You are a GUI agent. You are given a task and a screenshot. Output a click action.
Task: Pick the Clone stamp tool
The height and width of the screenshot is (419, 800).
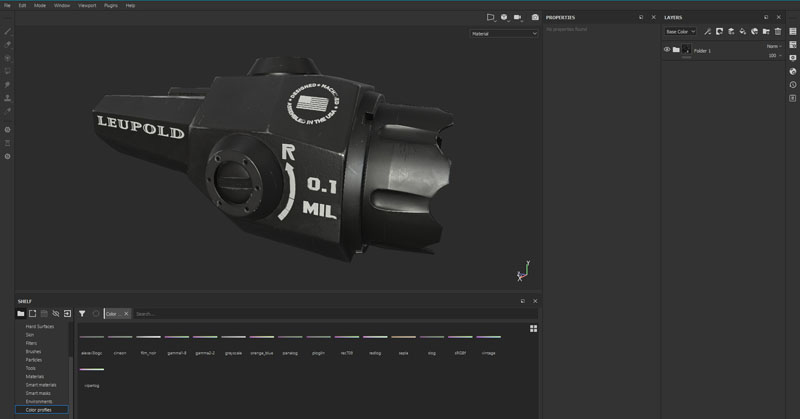8,98
